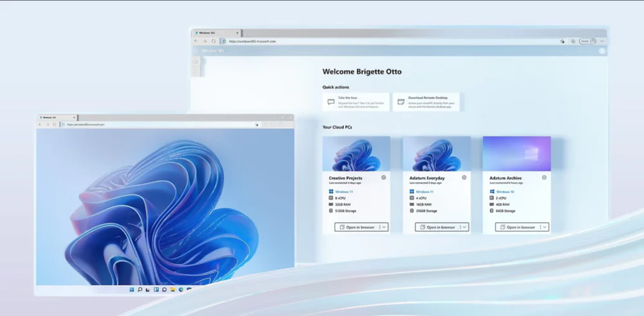644x316 pixels.
Task: Click the Windows 11 link on Creative Projects
Action: point(344,192)
